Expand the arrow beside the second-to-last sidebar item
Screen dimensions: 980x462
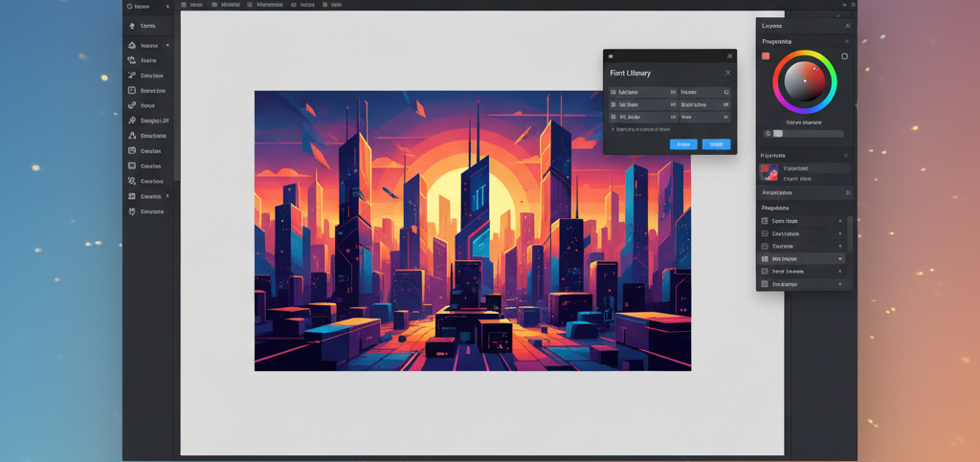(167, 196)
